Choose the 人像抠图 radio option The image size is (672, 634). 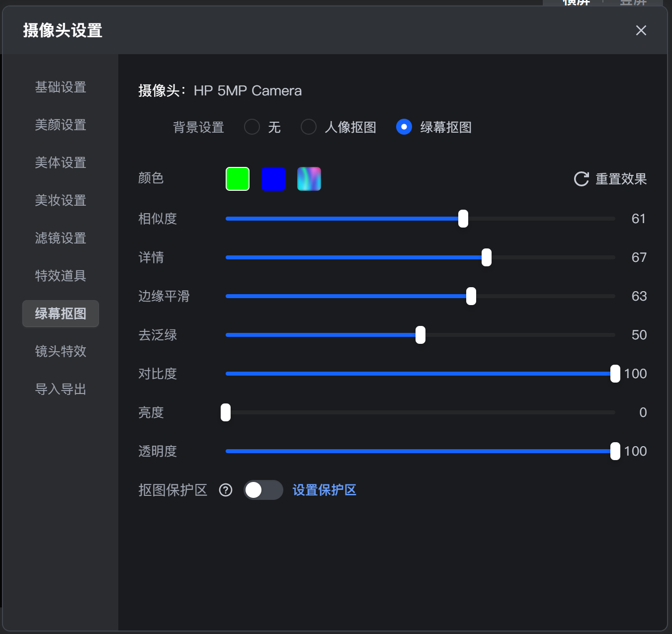[x=309, y=127]
